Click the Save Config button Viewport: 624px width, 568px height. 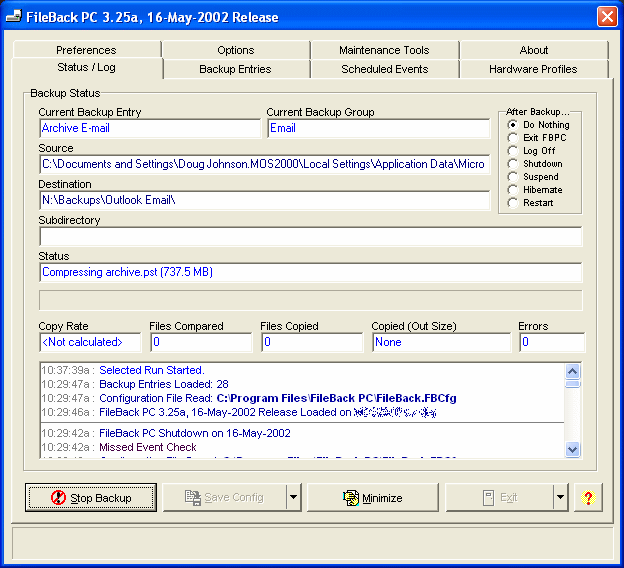click(x=225, y=498)
